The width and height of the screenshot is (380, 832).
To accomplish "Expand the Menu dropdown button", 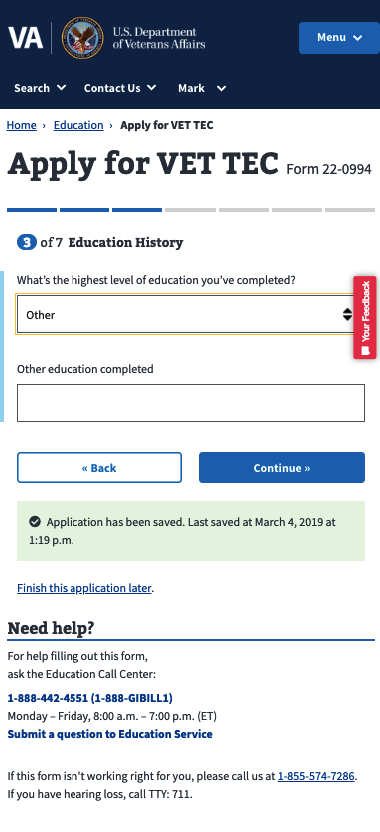I will (339, 38).
